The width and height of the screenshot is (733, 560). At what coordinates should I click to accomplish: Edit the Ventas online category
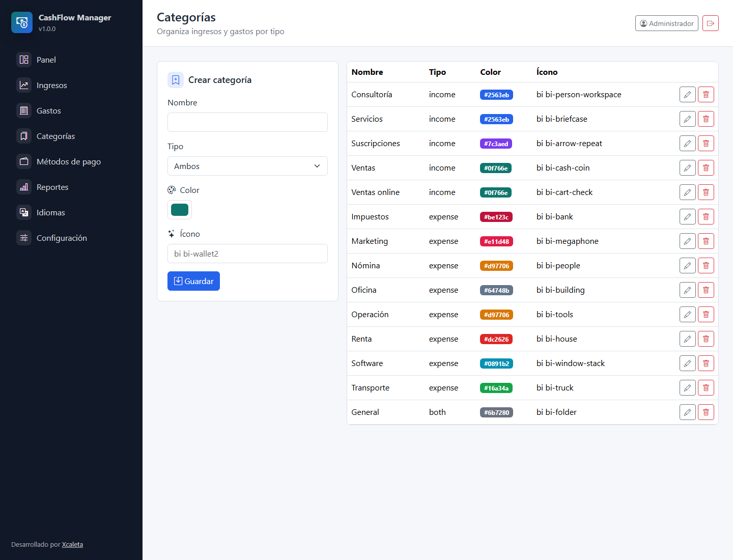point(687,192)
